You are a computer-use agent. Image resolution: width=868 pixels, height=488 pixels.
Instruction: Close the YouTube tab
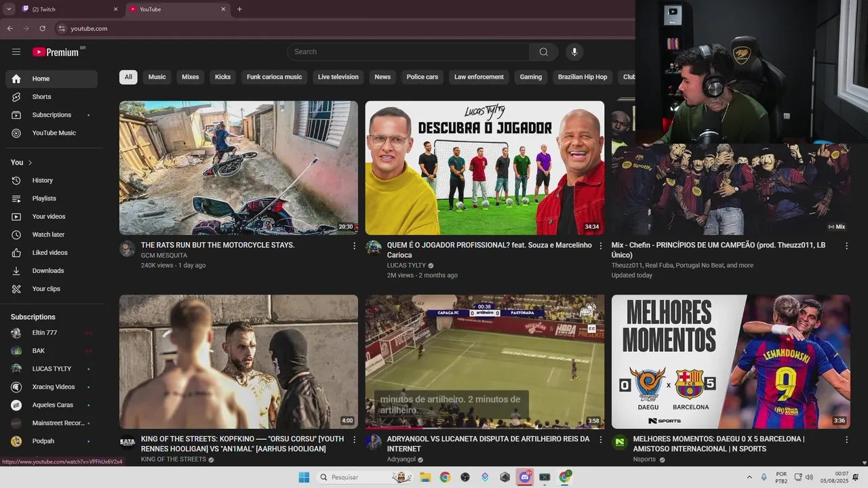pyautogui.click(x=223, y=9)
